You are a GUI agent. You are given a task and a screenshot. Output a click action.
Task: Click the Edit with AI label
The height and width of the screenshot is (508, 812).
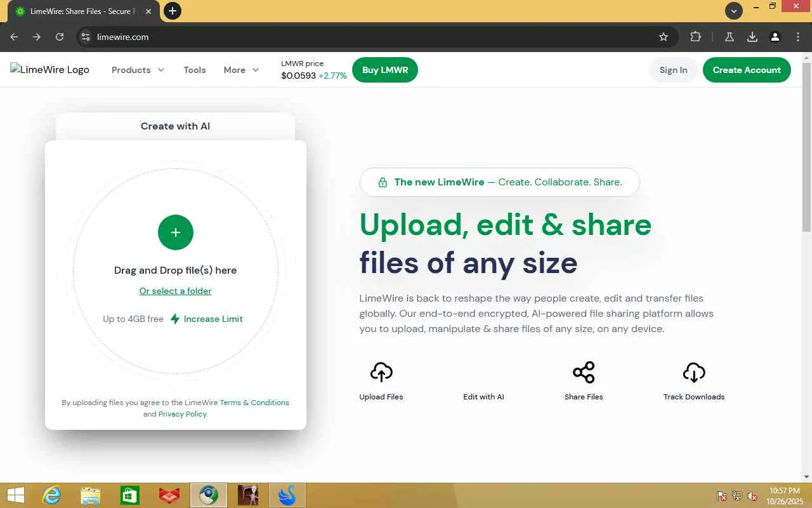(483, 397)
